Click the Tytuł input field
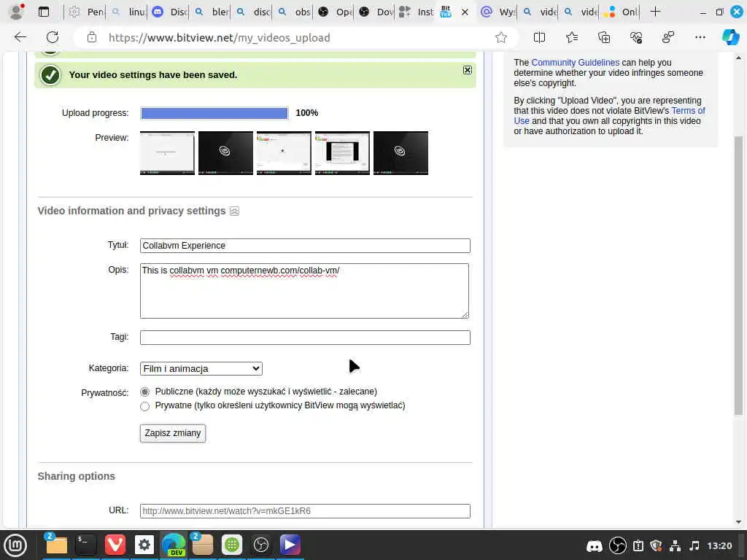 [x=305, y=245]
